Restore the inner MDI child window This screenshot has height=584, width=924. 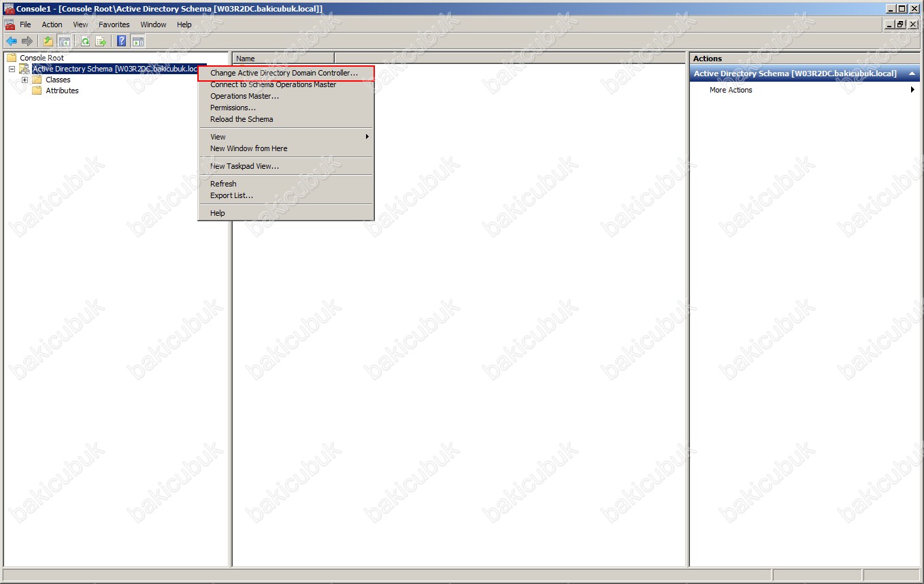click(901, 25)
